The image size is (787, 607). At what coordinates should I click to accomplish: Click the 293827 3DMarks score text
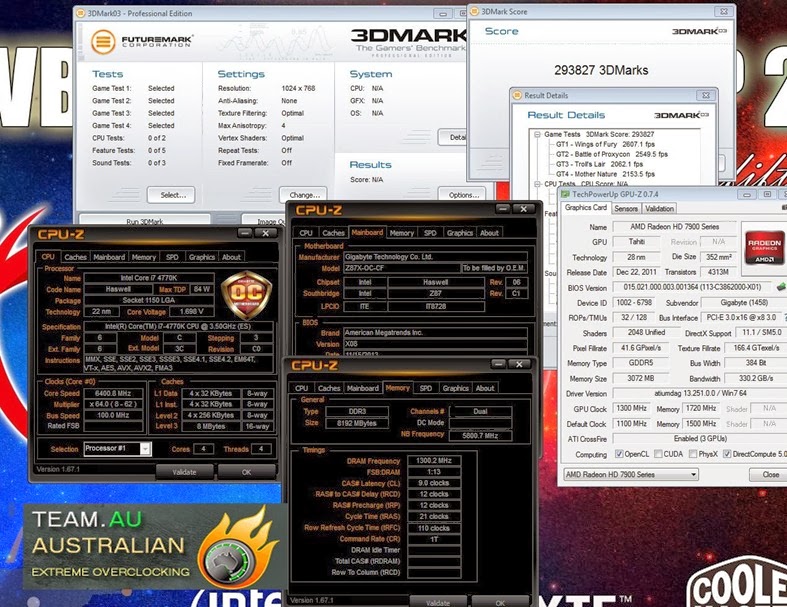click(601, 70)
